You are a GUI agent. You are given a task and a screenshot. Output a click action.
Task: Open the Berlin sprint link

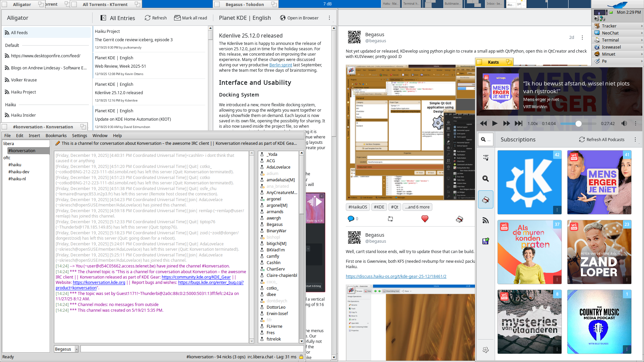280,65
